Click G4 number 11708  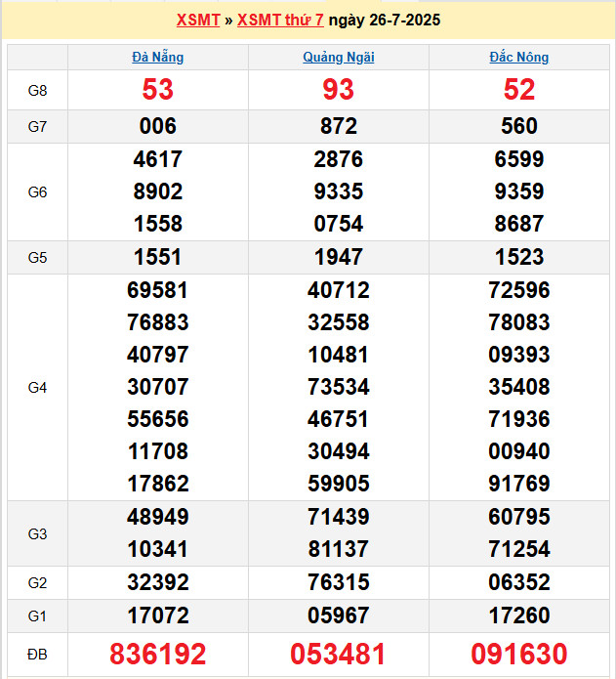(158, 451)
